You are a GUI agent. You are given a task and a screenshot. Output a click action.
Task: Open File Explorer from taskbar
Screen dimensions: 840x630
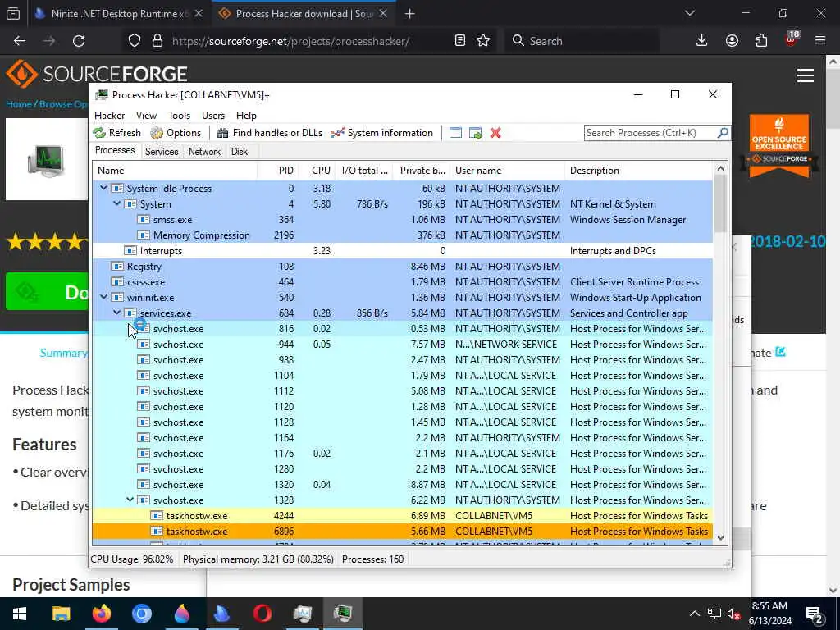pos(61,614)
